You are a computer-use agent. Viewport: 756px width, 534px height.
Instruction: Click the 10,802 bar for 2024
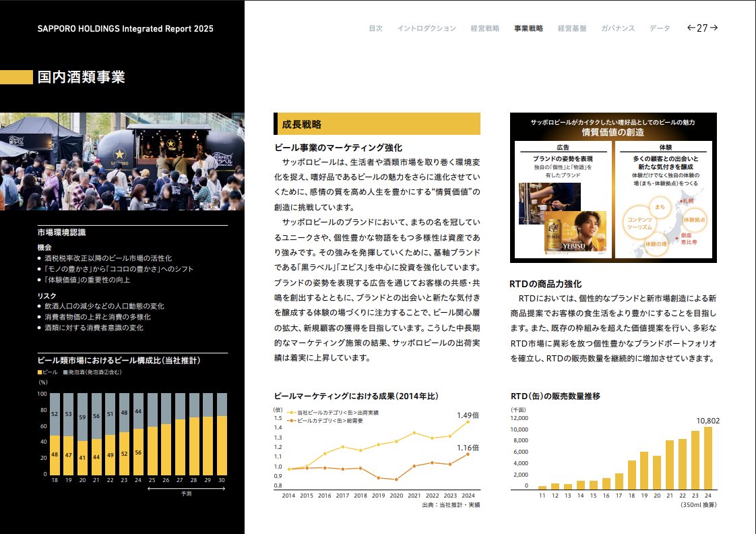[707, 458]
